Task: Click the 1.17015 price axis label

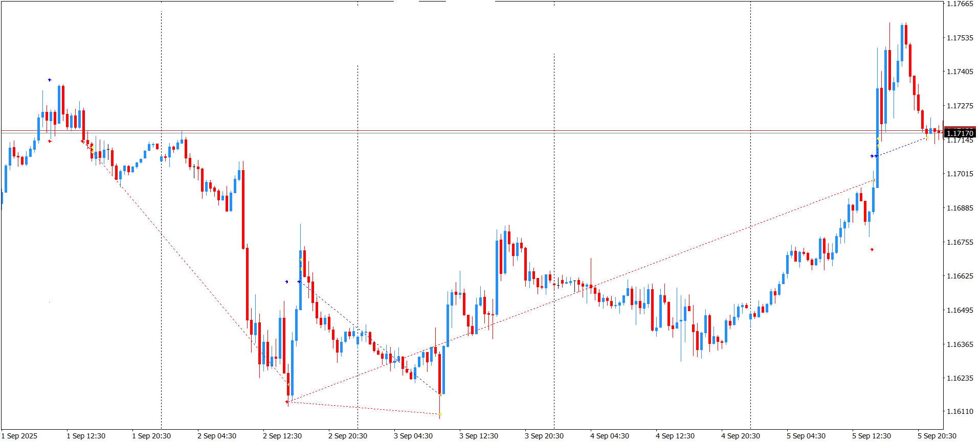Action: (960, 174)
